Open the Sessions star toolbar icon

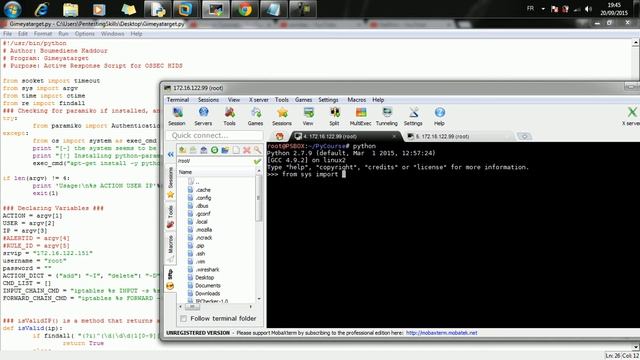coord(282,116)
